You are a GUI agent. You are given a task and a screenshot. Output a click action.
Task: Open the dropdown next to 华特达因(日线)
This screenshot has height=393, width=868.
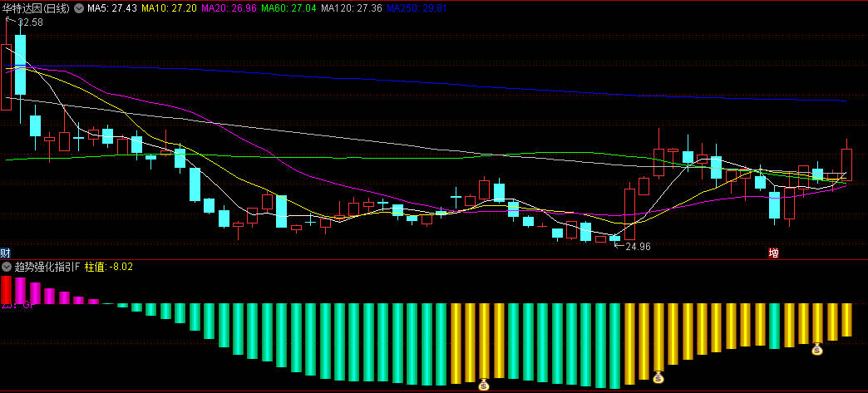(79, 8)
